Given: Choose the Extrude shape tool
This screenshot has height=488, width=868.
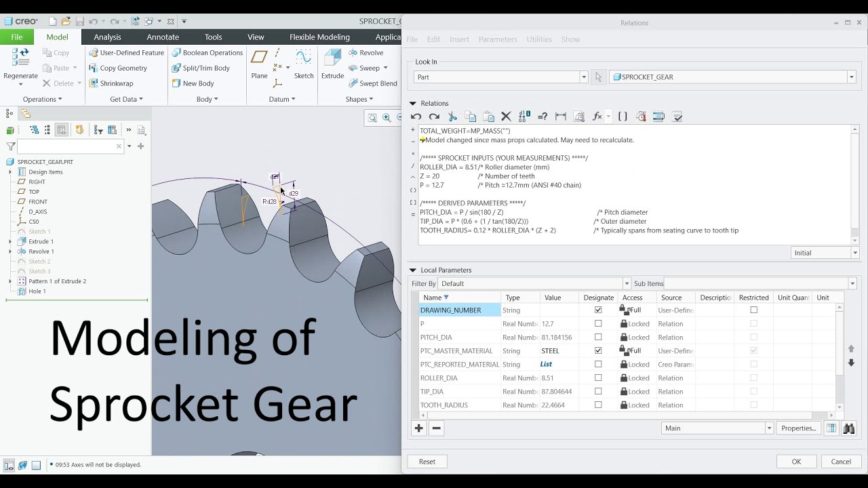Looking at the screenshot, I should click(x=332, y=64).
